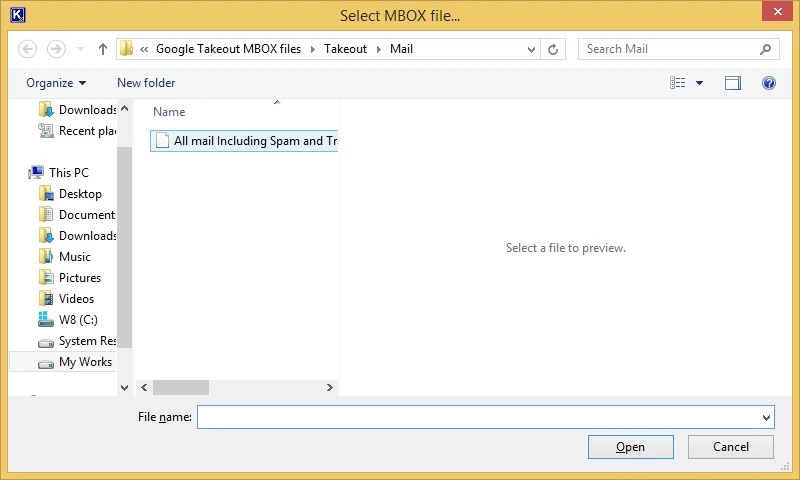The height and width of the screenshot is (480, 800).
Task: Click navigation pane scroll up arrow
Action: pos(124,109)
